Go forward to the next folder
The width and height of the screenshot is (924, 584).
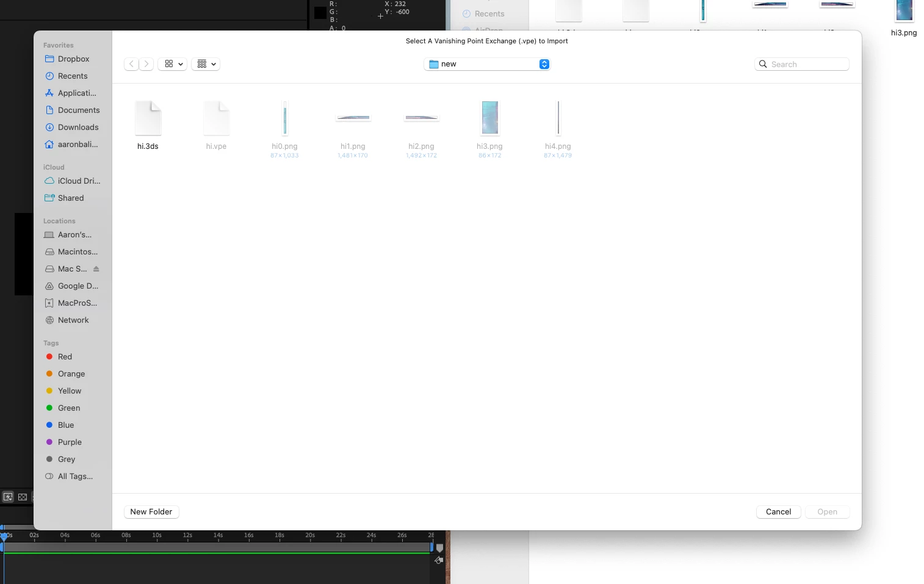(146, 64)
